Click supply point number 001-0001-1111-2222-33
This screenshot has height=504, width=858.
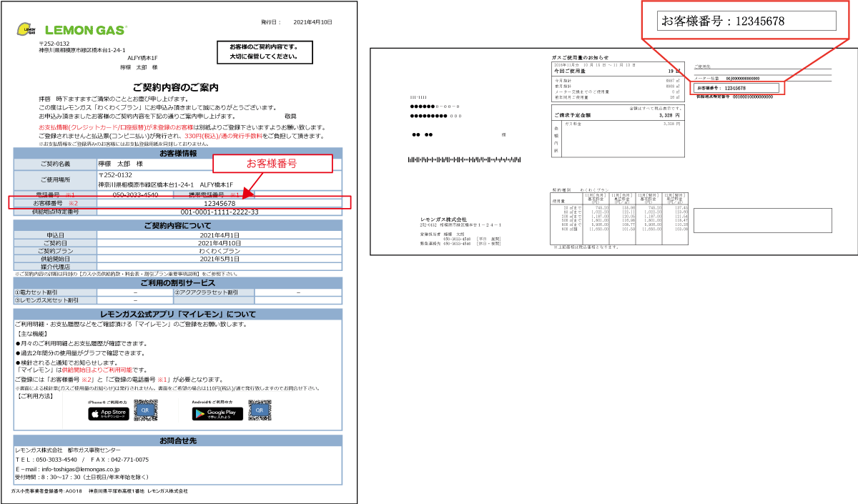[220, 212]
